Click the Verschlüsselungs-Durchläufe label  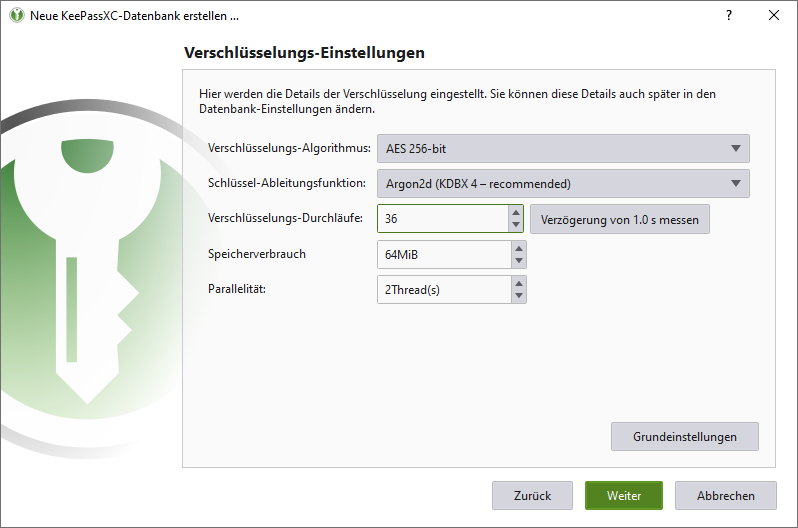[x=285, y=218]
